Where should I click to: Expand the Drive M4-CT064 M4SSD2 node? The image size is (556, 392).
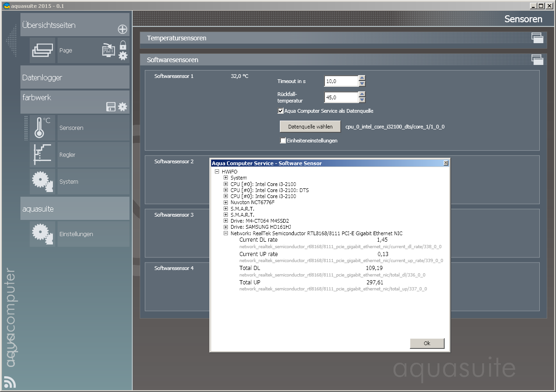(226, 221)
